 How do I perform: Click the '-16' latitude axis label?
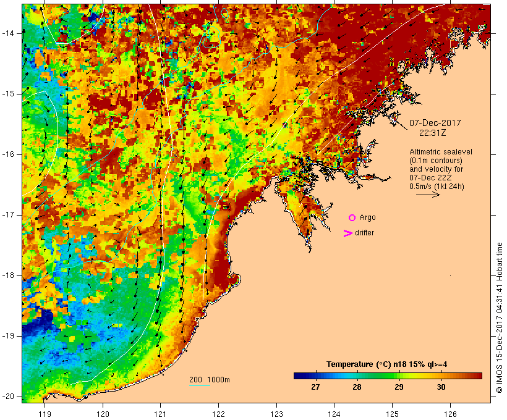(x=9, y=154)
